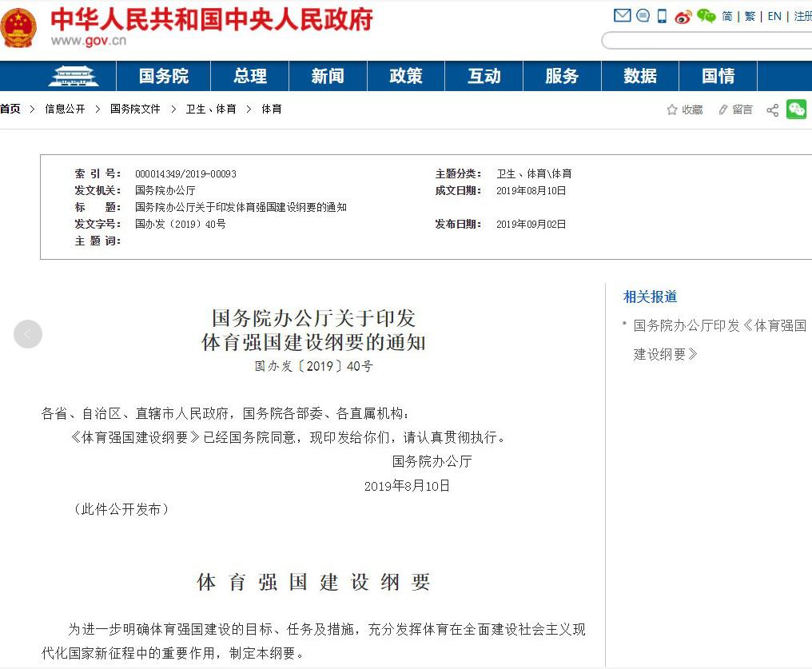812x669 pixels.
Task: Click the main notice headline
Action: 314,330
